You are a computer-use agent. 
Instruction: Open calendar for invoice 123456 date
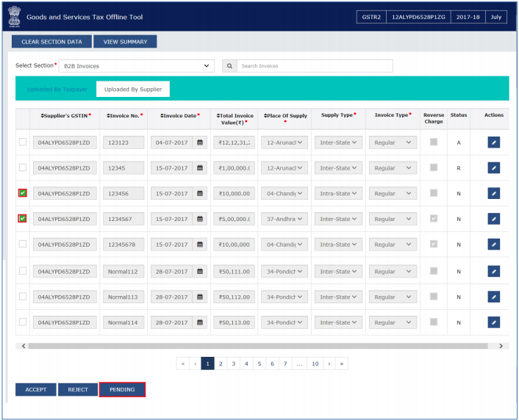coord(200,193)
